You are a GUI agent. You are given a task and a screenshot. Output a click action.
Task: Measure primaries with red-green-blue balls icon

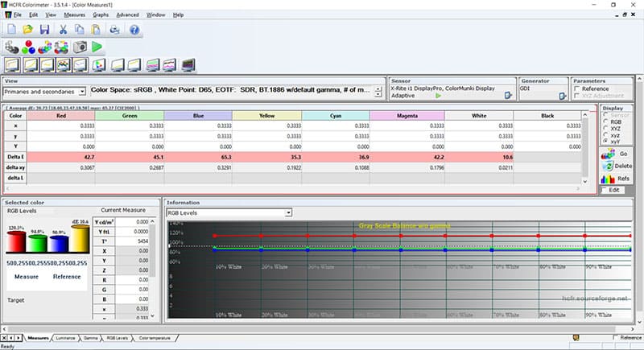[x=28, y=47]
